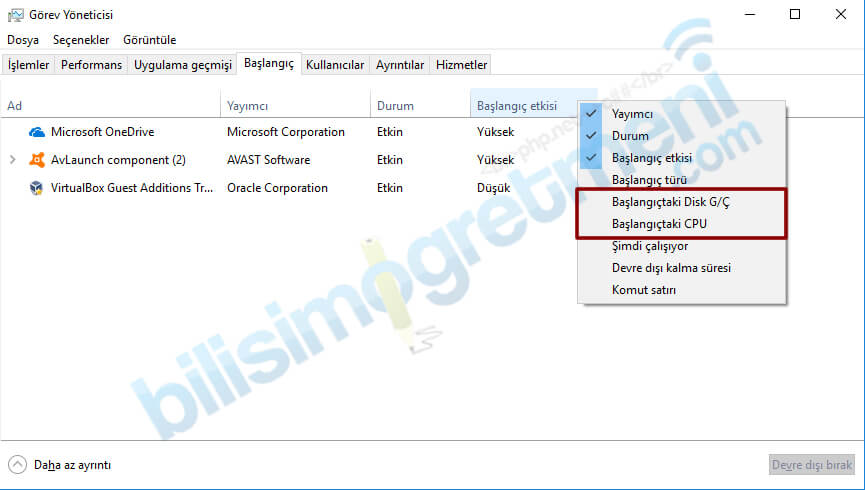Click the Devre dışı bırak button

click(x=811, y=465)
